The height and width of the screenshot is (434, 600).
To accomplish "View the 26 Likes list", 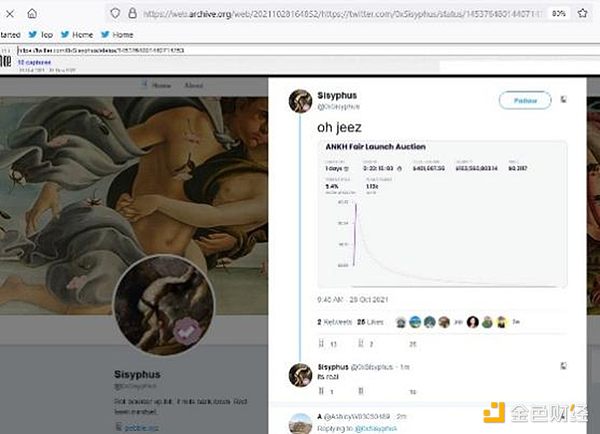I will point(370,322).
